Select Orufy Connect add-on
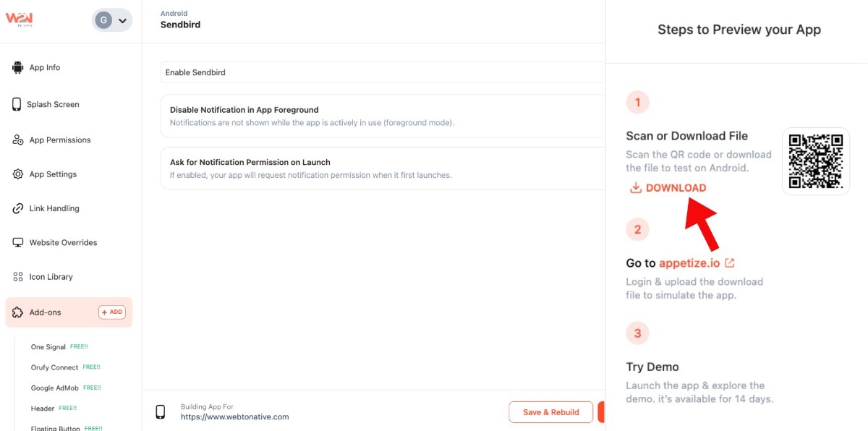The height and width of the screenshot is (431, 868). (x=54, y=367)
